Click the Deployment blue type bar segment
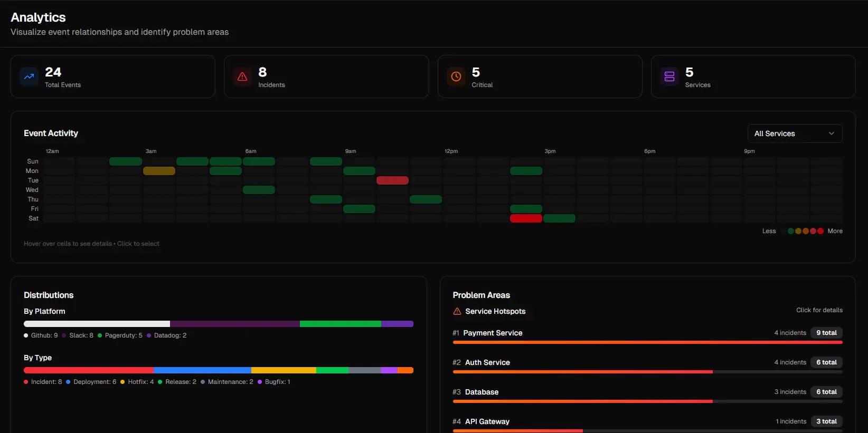The height and width of the screenshot is (433, 868). point(202,370)
